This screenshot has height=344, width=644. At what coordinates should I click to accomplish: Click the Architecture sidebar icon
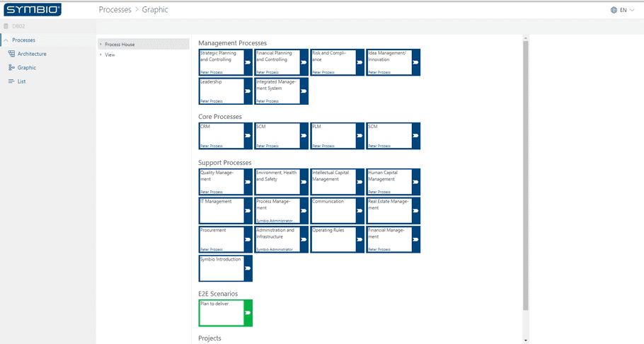click(11, 54)
